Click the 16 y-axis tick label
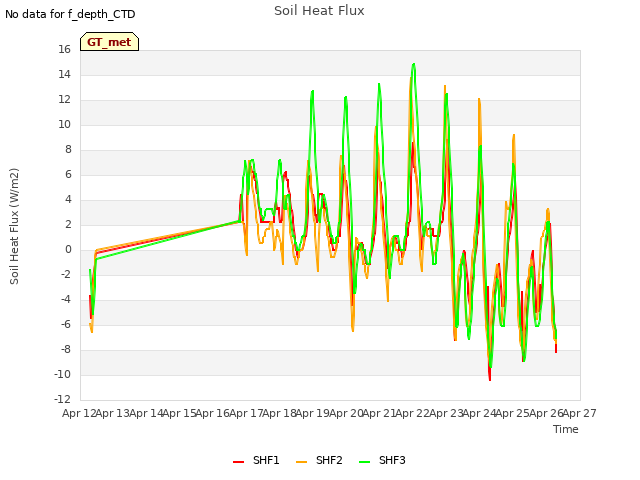This screenshot has width=640, height=480. click(64, 50)
